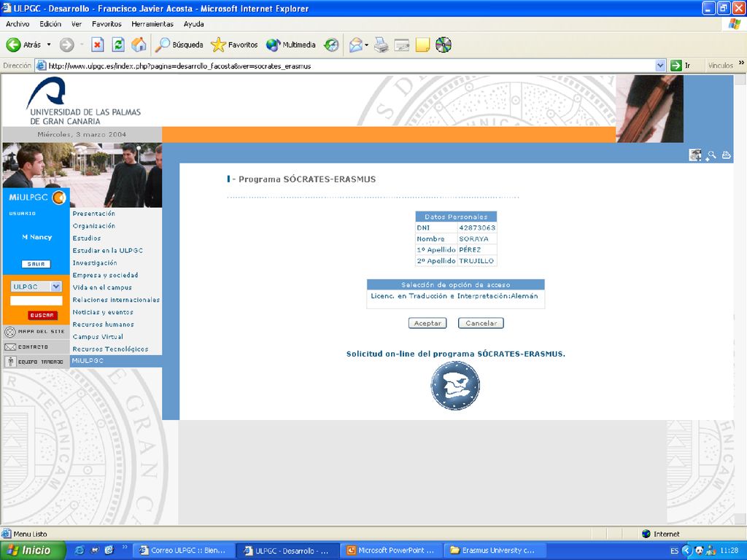Open Erasmus University folder in taskbar
The image size is (747, 560).
494,551
